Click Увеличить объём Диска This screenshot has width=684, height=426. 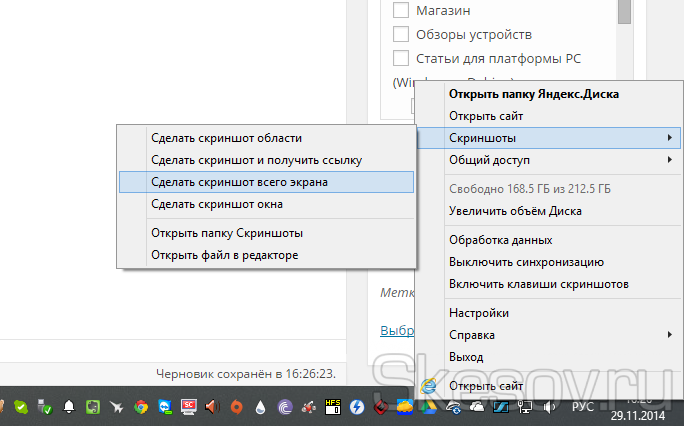pos(515,211)
